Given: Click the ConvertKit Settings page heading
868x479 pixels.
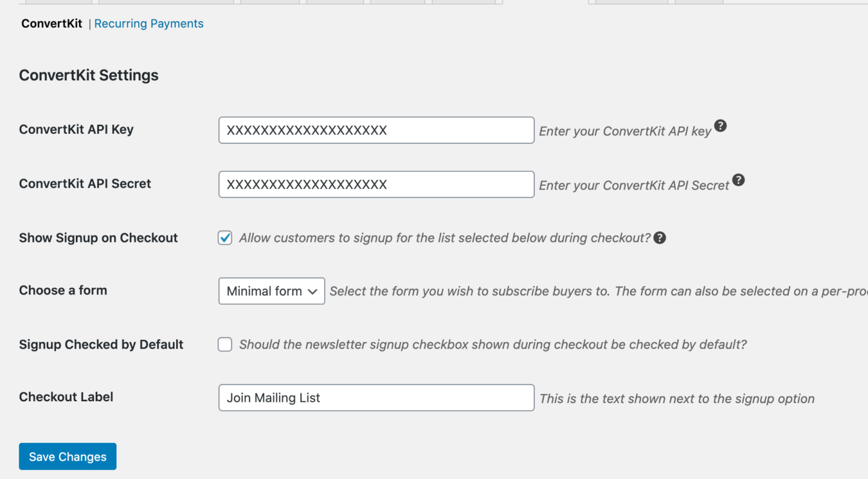Looking at the screenshot, I should (89, 75).
